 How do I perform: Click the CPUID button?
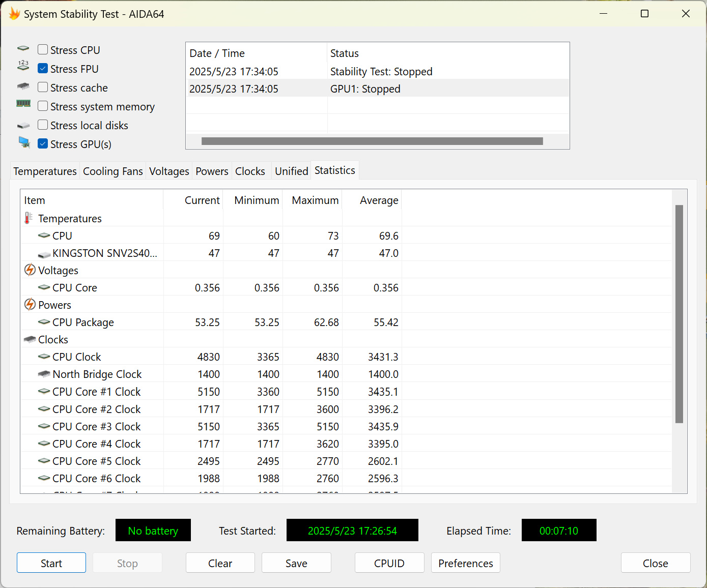pos(389,563)
